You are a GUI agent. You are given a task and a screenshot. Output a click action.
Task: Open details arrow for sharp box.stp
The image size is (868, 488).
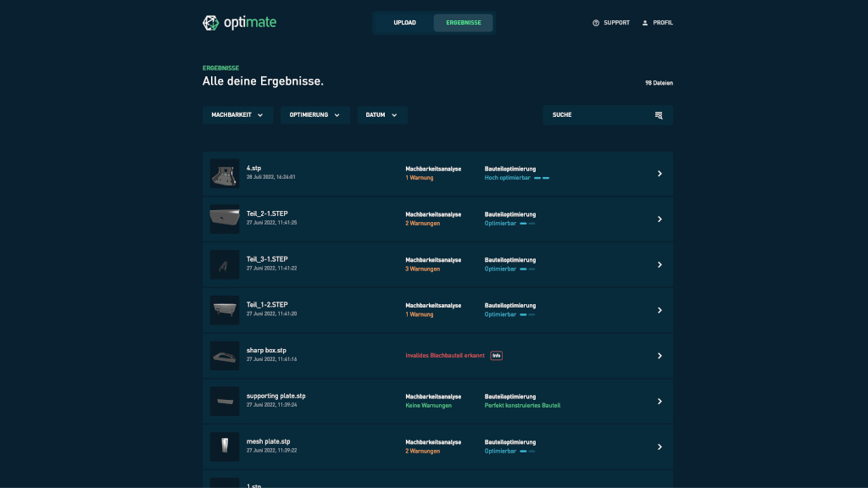click(x=659, y=356)
